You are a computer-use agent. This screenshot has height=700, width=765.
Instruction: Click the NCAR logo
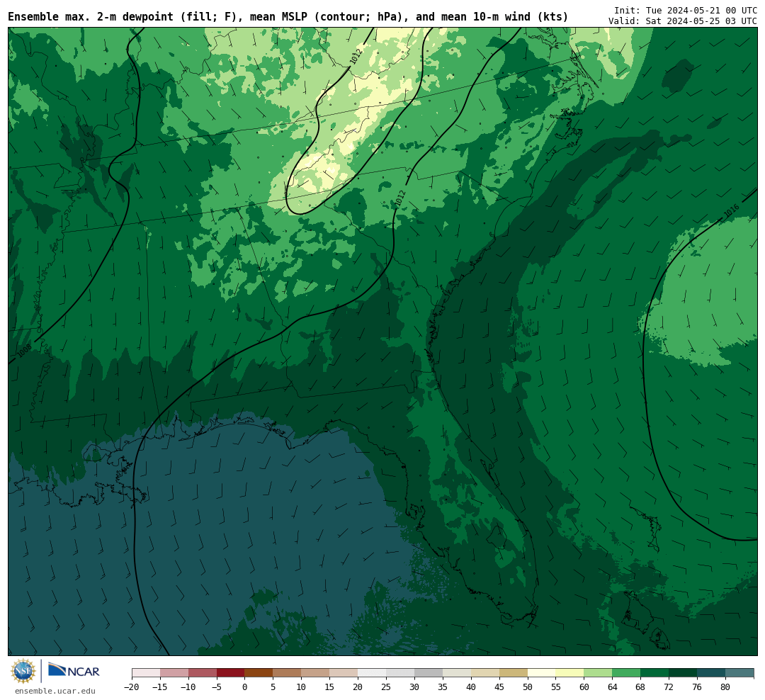[74, 670]
